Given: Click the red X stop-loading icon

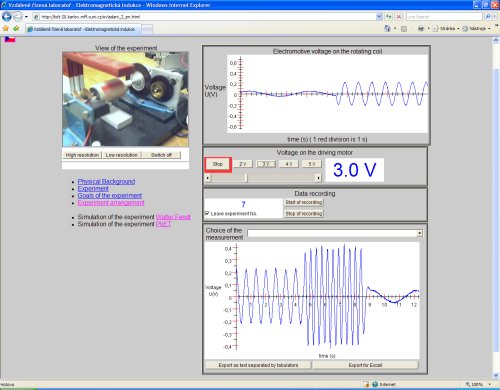Looking at the screenshot, I should pos(398,16).
